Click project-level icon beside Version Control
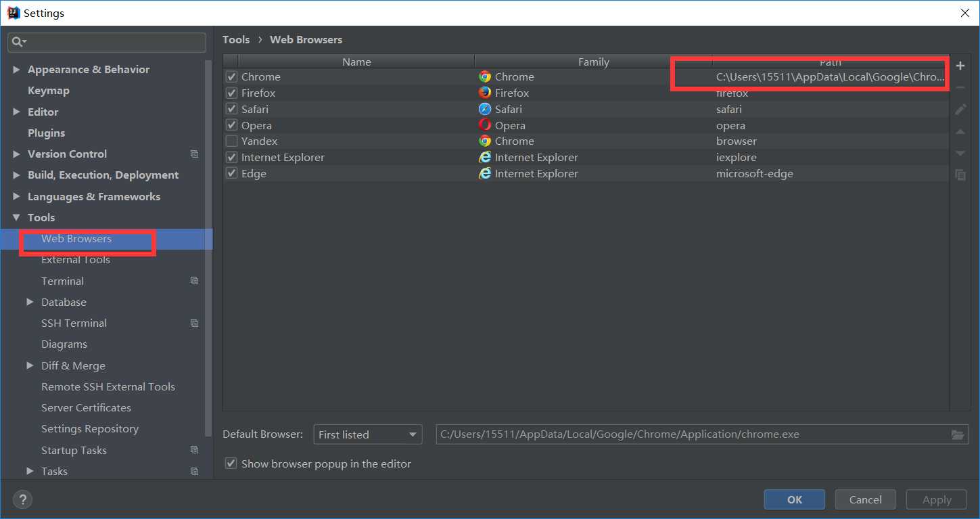 click(195, 154)
